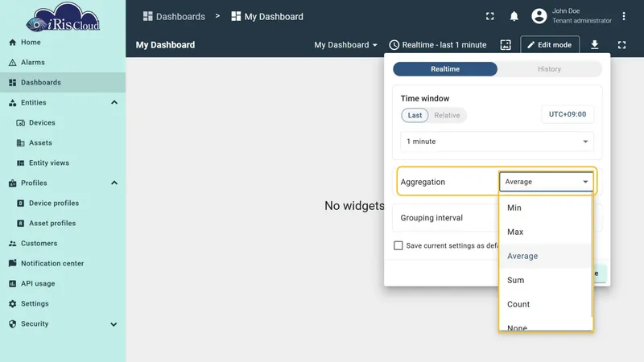Viewport: 644px width, 362px height.
Task: Choose Min aggregation
Action: (546, 208)
